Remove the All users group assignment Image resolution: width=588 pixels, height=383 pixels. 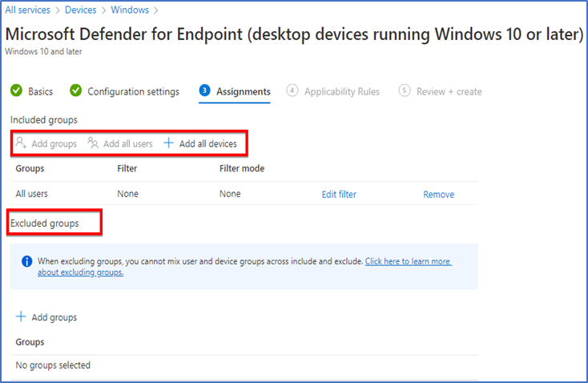[439, 195]
